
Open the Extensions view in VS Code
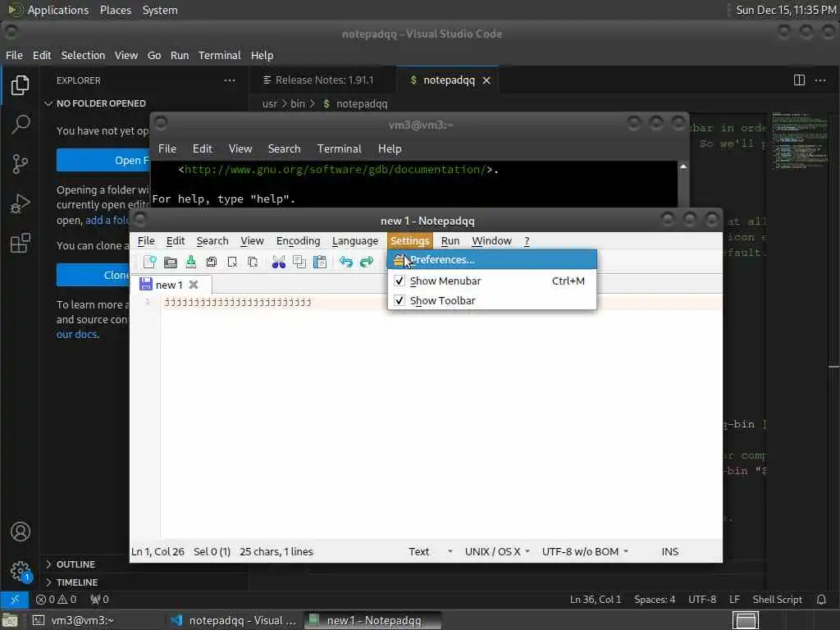(21, 243)
